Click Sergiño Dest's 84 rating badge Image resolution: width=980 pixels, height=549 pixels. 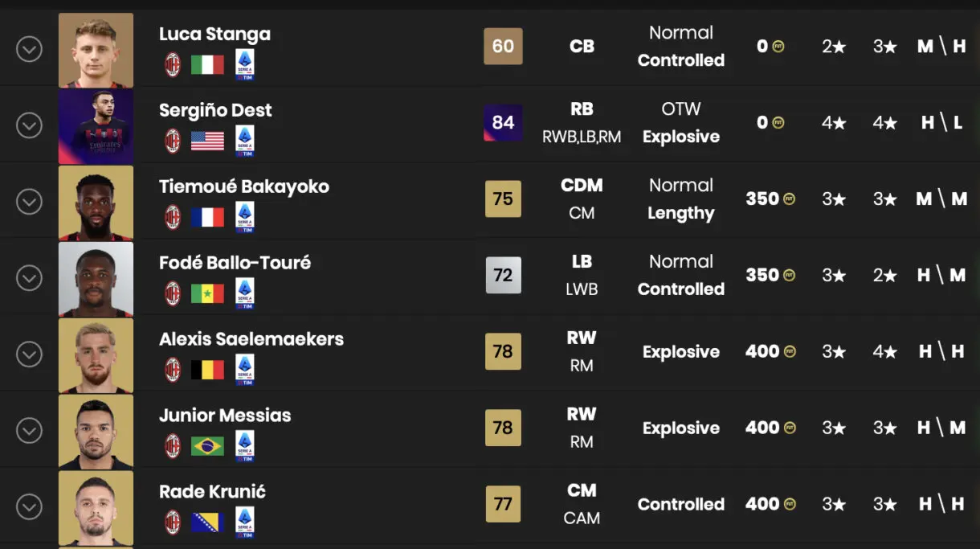point(503,122)
